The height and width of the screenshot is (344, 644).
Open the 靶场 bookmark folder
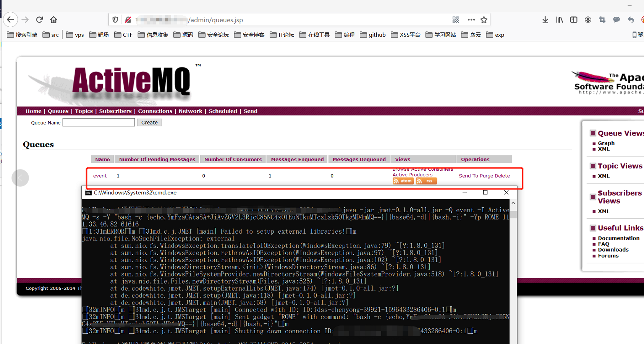click(x=99, y=35)
